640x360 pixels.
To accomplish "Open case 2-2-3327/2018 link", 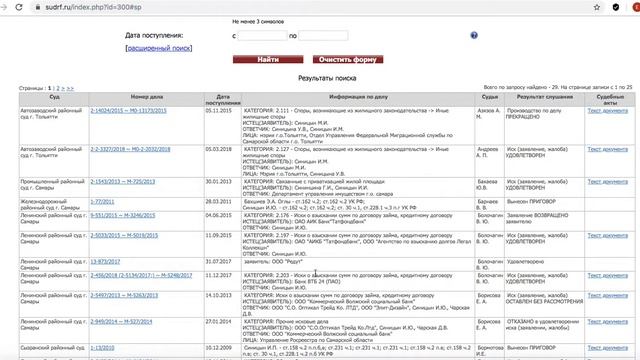I will coord(130,149).
